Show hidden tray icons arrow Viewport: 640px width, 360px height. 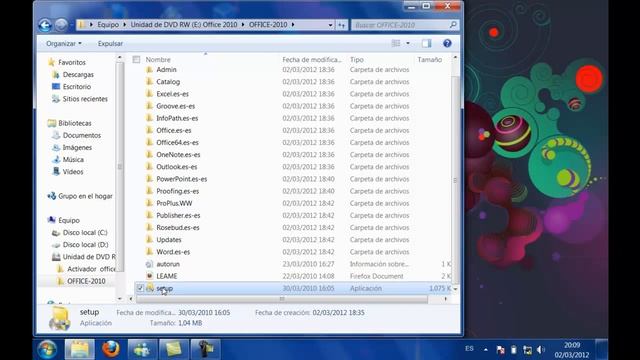click(485, 349)
